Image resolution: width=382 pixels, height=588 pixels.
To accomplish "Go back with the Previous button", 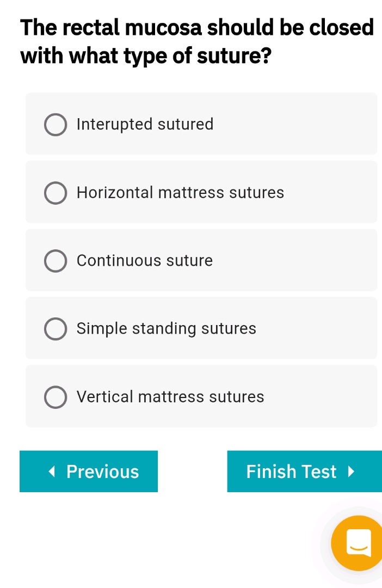I will click(89, 471).
